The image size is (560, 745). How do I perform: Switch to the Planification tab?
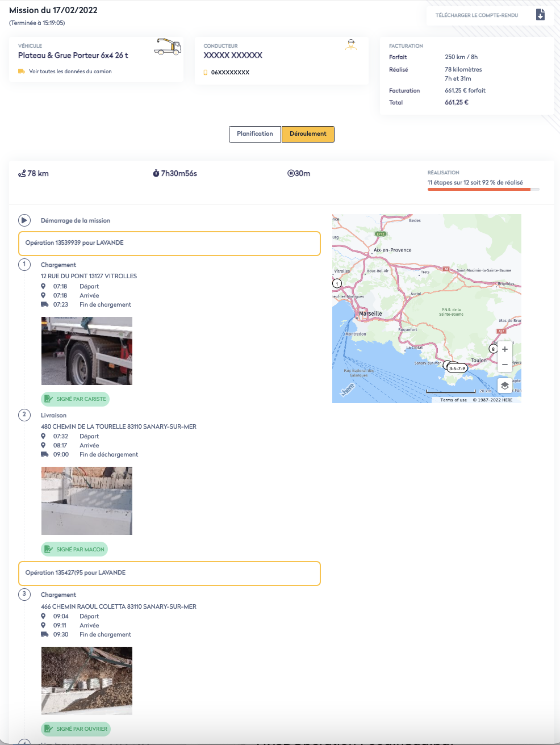point(255,134)
